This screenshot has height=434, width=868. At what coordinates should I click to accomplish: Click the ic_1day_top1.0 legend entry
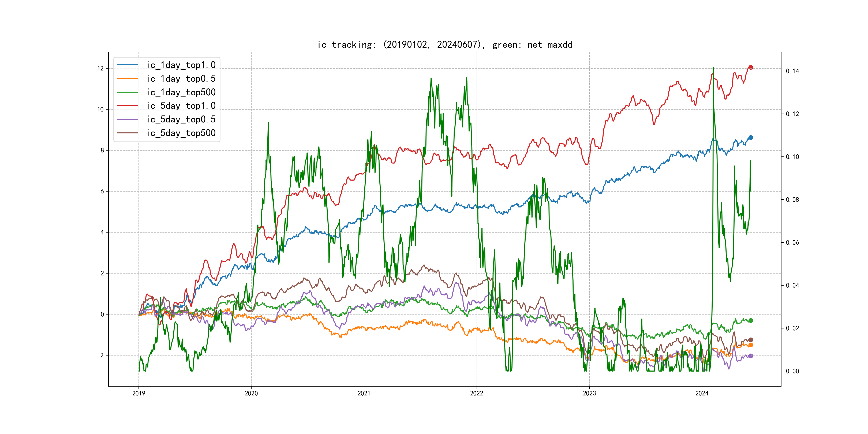[181, 65]
